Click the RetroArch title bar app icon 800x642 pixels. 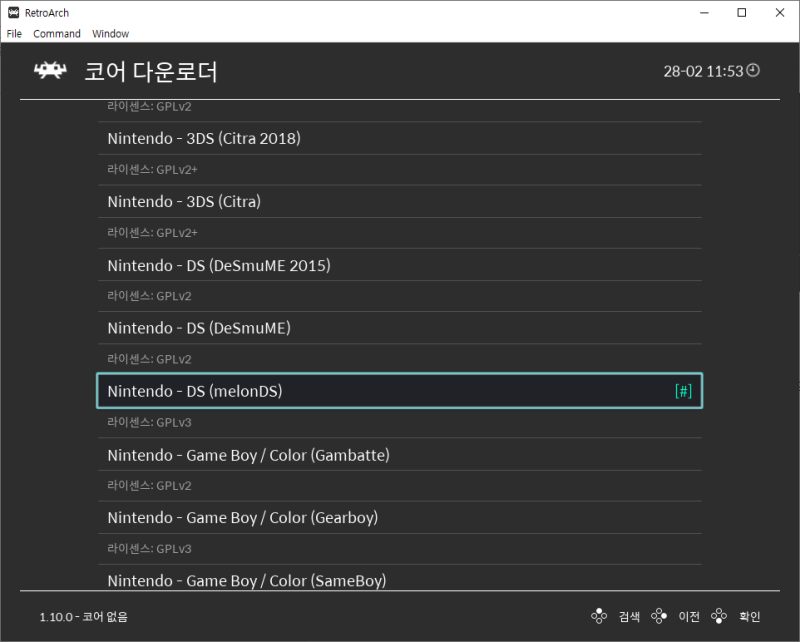click(14, 13)
